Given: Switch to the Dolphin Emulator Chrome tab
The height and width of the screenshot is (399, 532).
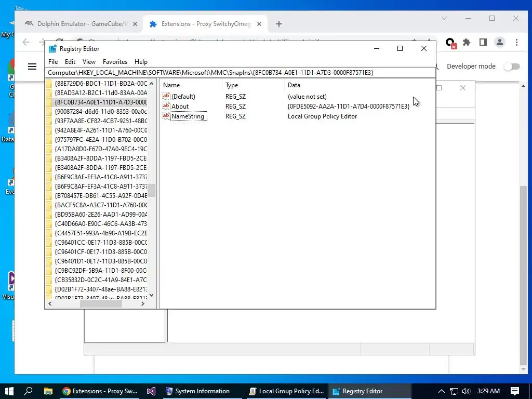Looking at the screenshot, I should [x=82, y=24].
